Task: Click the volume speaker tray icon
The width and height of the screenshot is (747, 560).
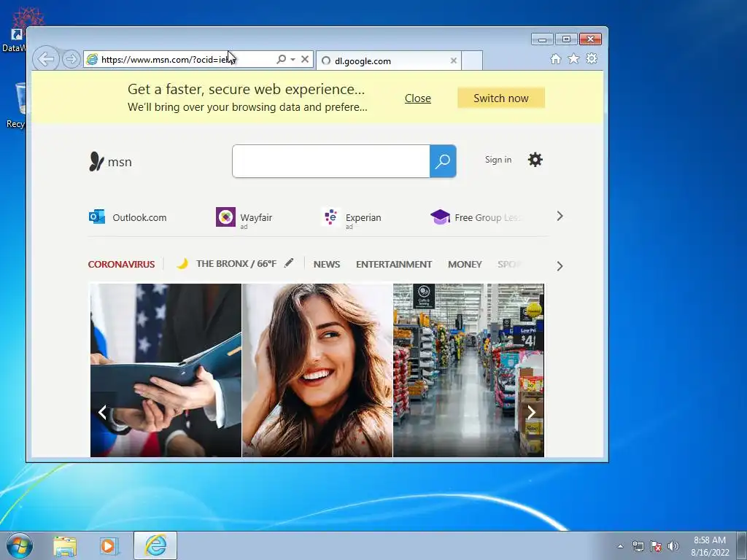Action: pyautogui.click(x=673, y=546)
